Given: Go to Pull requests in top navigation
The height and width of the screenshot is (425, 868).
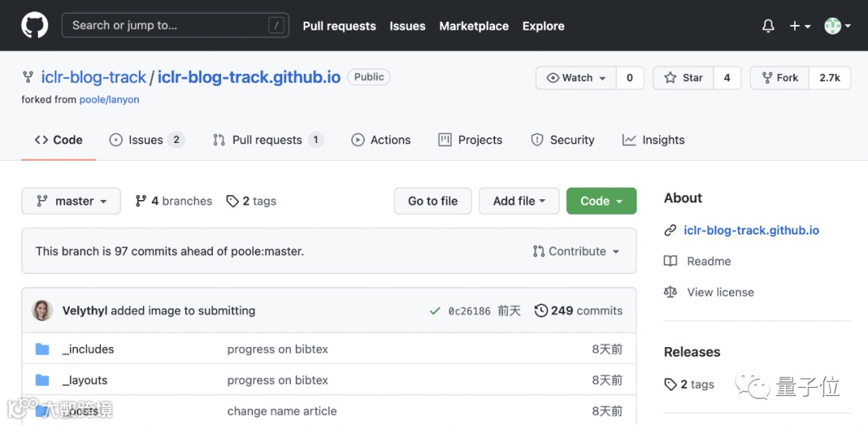Looking at the screenshot, I should (x=339, y=26).
